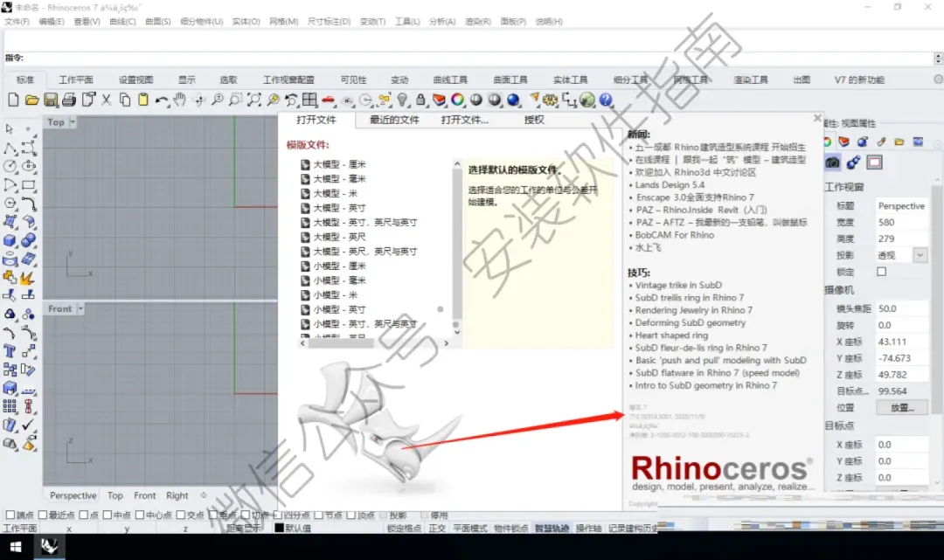Viewport: 944px width, 560px height.
Task: Click the Paste clipboard icon
Action: click(143, 100)
